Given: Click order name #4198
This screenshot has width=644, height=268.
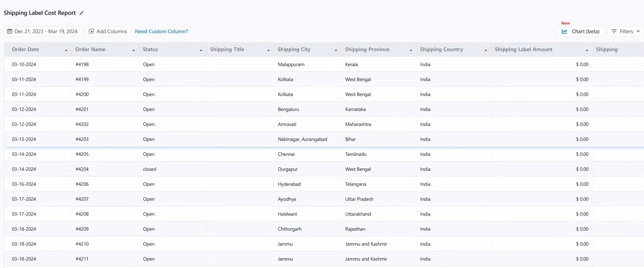Looking at the screenshot, I should pyautogui.click(x=82, y=64).
